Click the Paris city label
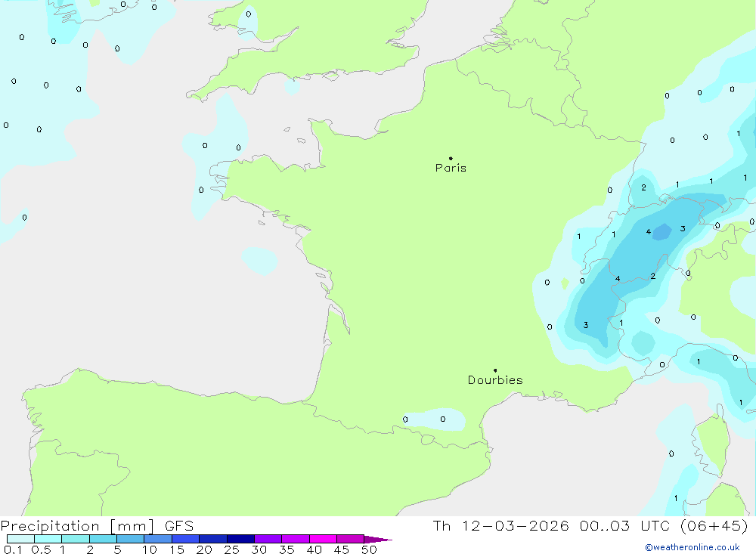Viewport: 756px width, 554px height. point(451,168)
